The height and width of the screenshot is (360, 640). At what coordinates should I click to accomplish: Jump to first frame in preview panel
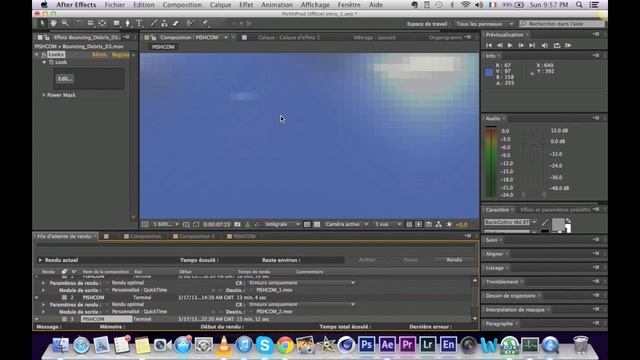point(489,45)
